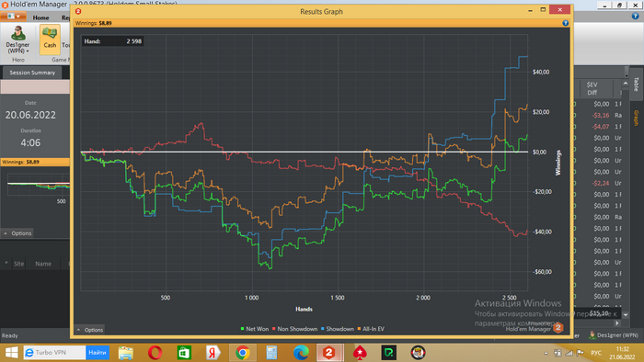
Task: Open the round poker client icon in the taskbar
Action: coord(418,353)
